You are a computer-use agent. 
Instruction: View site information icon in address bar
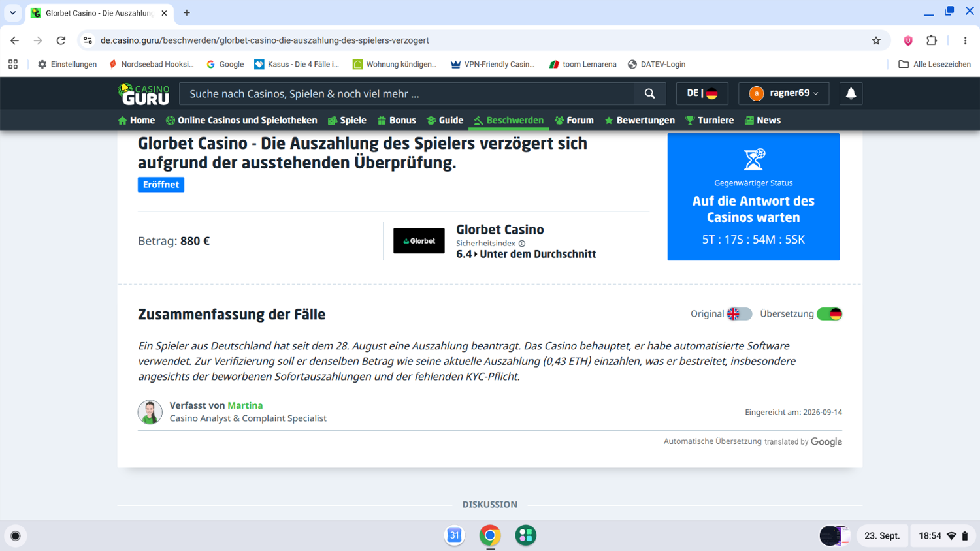(x=88, y=40)
